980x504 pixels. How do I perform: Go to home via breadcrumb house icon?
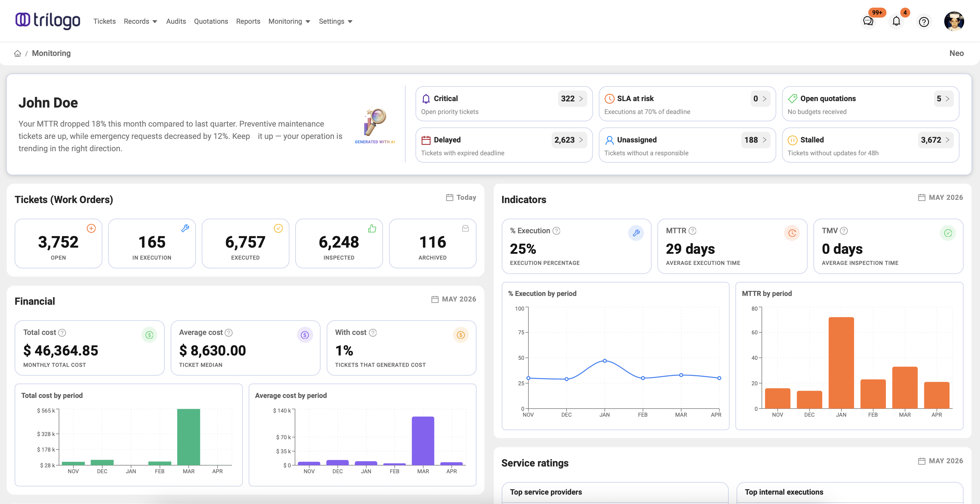click(x=18, y=53)
